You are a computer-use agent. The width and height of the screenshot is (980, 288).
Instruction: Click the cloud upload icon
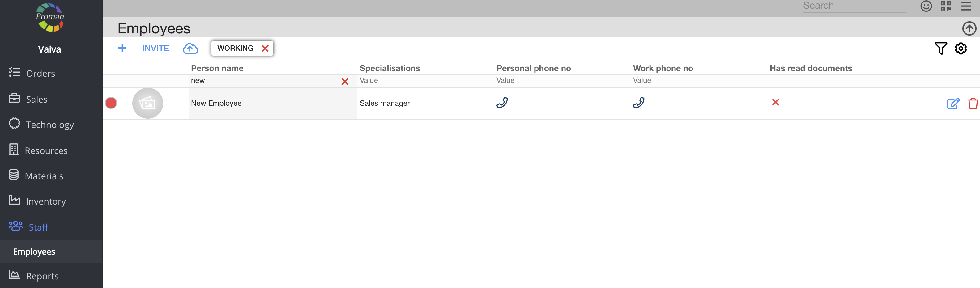point(190,48)
